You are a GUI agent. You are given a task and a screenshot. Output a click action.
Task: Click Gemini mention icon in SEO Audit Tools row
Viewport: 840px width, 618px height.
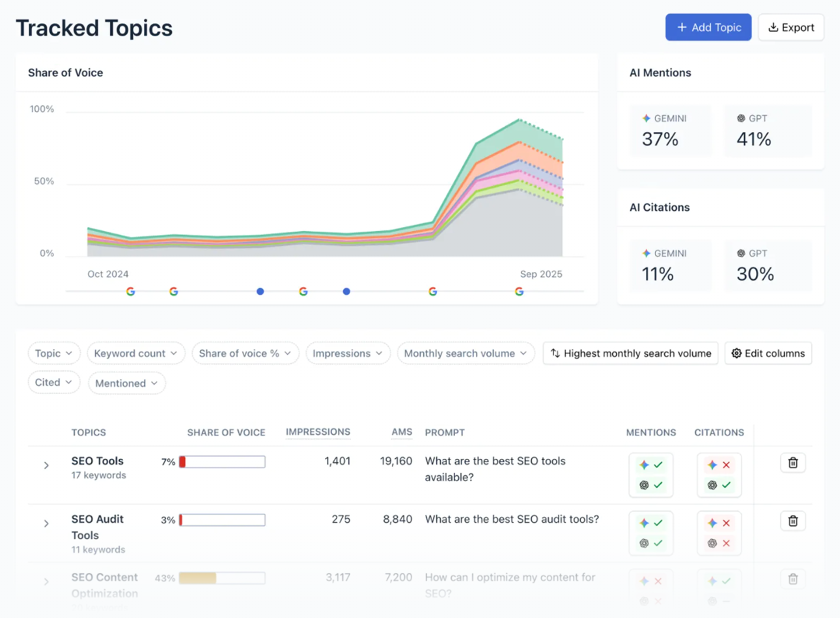pyautogui.click(x=644, y=523)
